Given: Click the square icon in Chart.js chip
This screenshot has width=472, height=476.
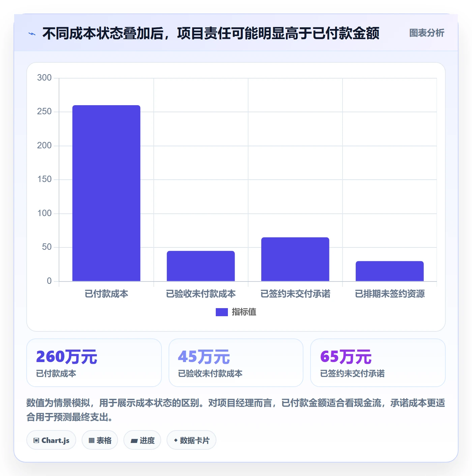Looking at the screenshot, I should (36, 441).
